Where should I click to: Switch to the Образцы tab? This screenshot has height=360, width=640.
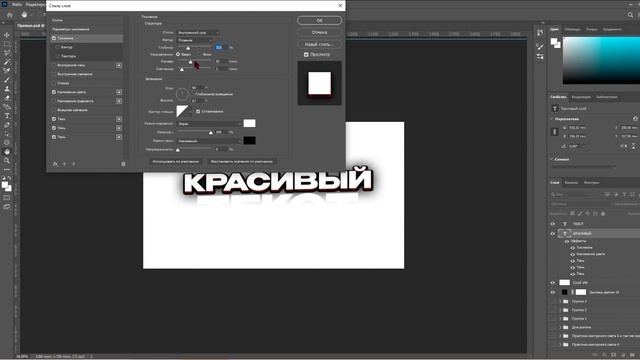(x=572, y=29)
